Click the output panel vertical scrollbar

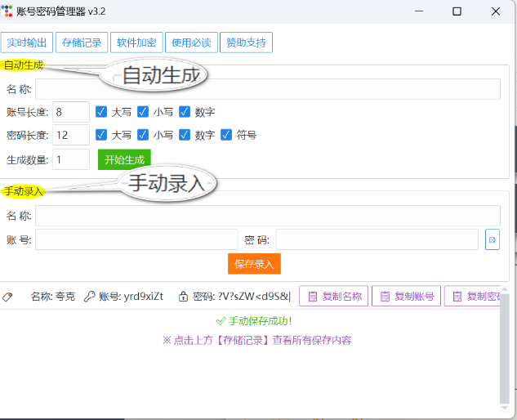(504, 347)
